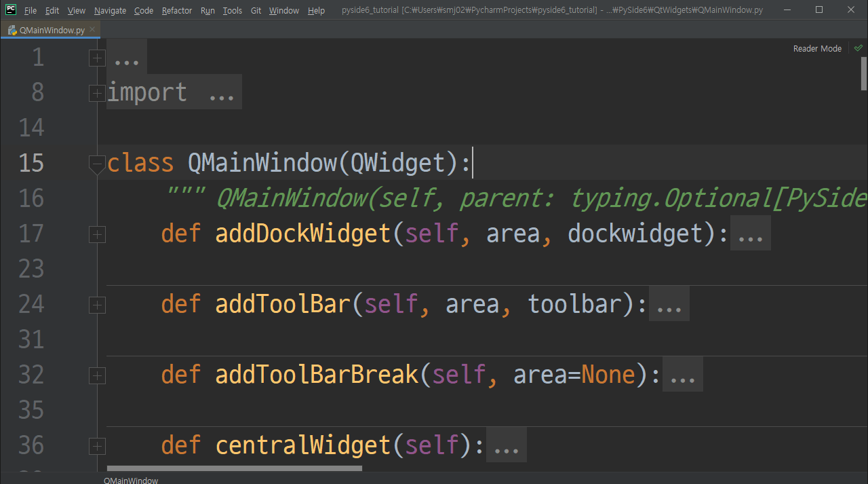Open the View menu
868x484 pixels.
click(77, 10)
